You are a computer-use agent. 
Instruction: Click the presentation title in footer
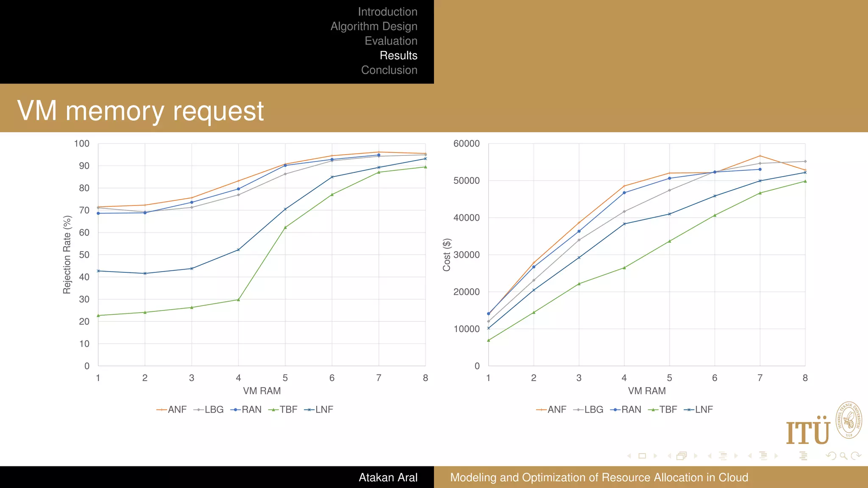pos(599,477)
